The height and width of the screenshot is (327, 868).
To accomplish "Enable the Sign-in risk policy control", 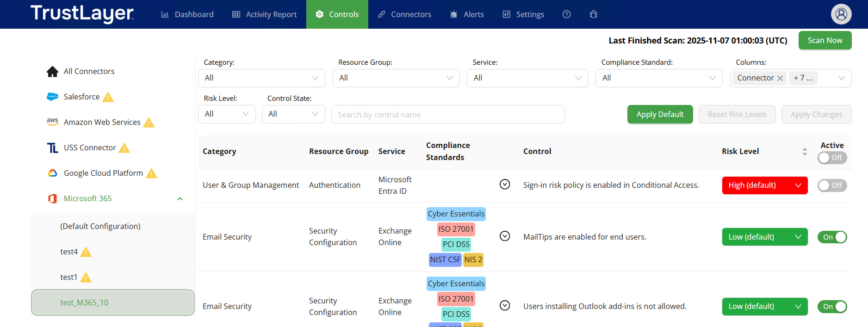I will (832, 185).
